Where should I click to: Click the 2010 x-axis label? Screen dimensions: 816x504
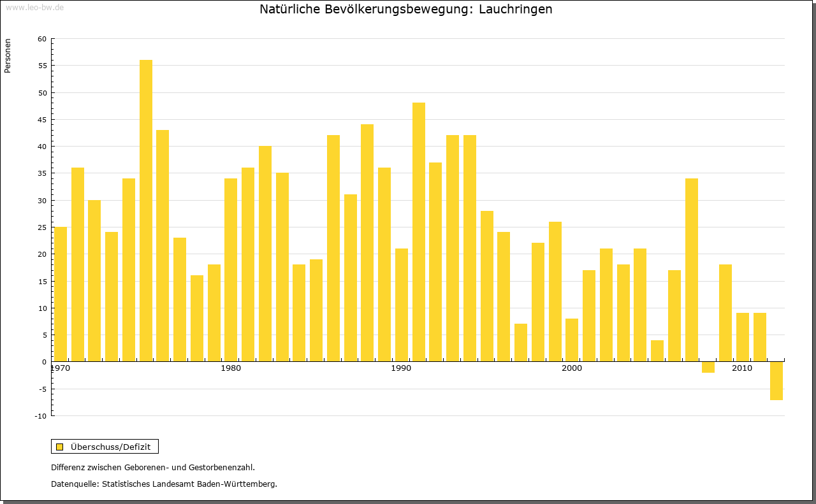point(742,368)
